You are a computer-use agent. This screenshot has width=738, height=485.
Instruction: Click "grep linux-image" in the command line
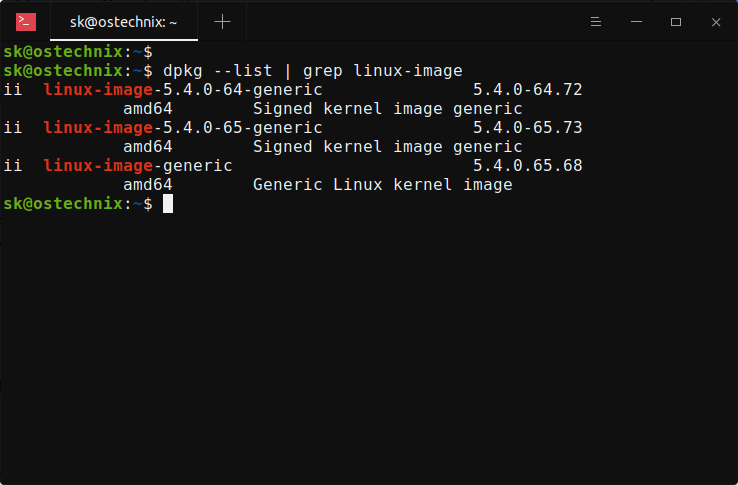point(383,71)
